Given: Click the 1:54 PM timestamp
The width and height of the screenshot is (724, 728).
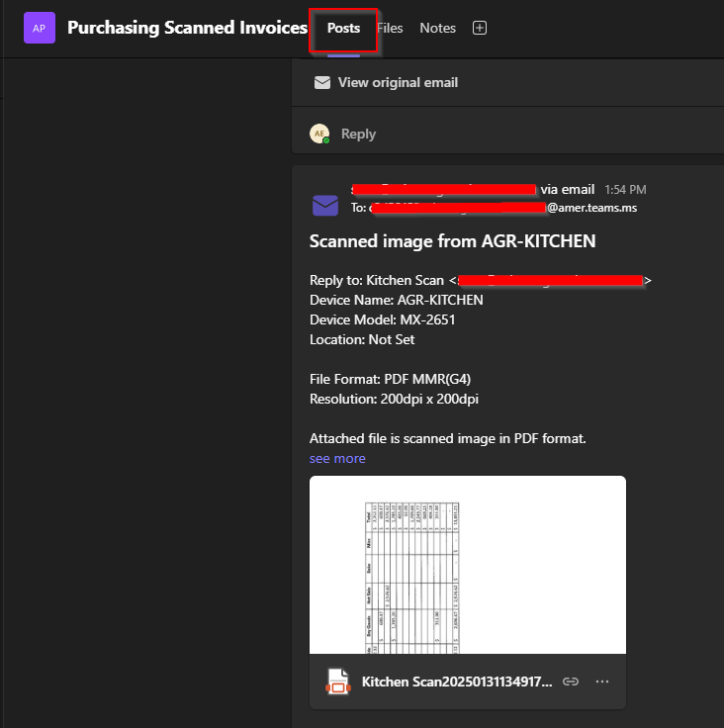Looking at the screenshot, I should tap(625, 190).
